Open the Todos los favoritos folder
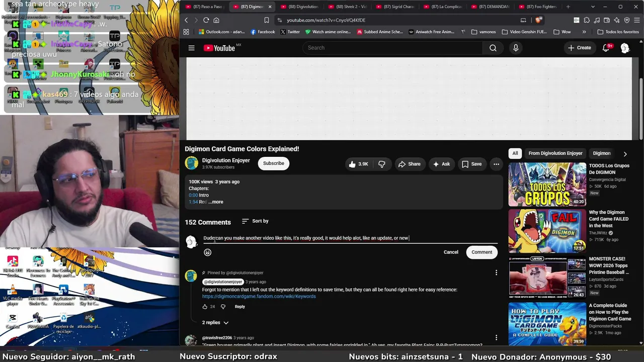Screen dimensions: 644x362 pos(618,32)
